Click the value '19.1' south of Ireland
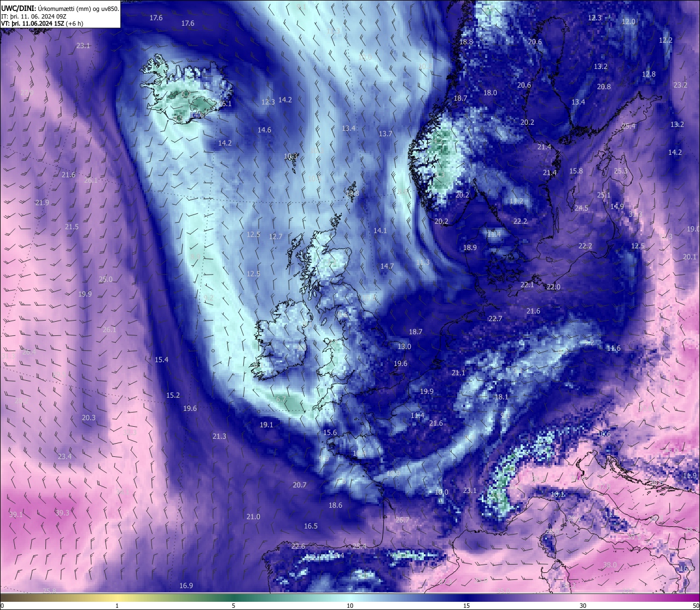 click(x=266, y=425)
